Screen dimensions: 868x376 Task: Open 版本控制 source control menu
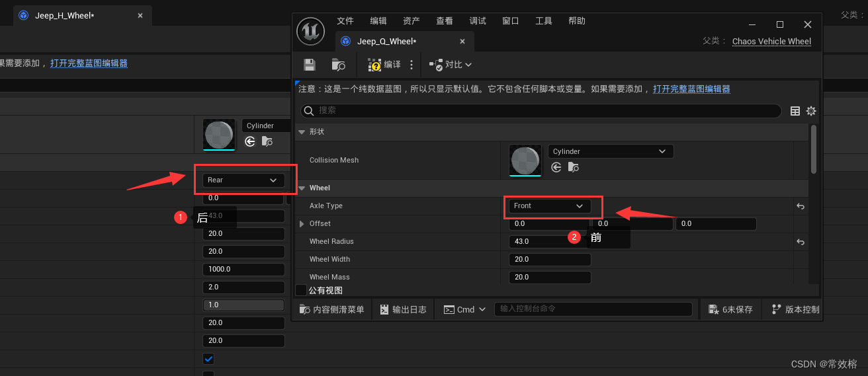[x=795, y=309]
